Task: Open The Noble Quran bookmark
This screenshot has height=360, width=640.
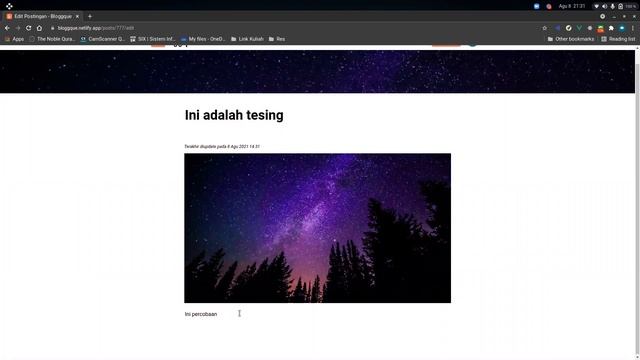Action: tap(52, 39)
